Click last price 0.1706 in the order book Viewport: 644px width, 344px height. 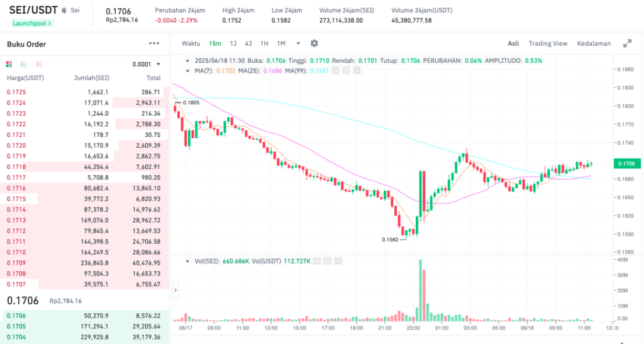tap(23, 301)
